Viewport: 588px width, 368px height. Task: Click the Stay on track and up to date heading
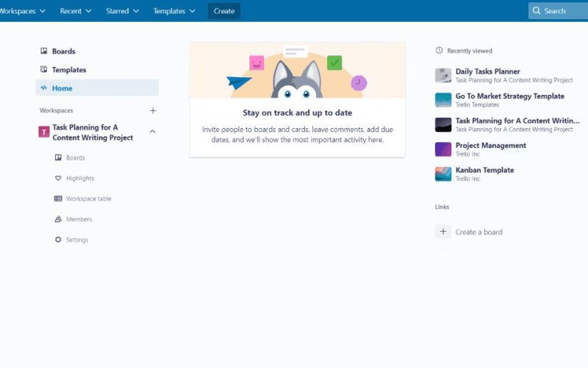point(298,113)
